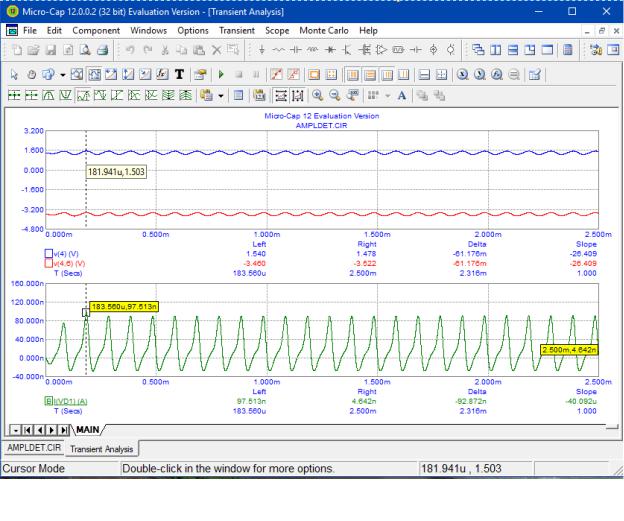Click the I(VD1) (A) trace label
Screen dimensions: 624x521
click(70, 401)
